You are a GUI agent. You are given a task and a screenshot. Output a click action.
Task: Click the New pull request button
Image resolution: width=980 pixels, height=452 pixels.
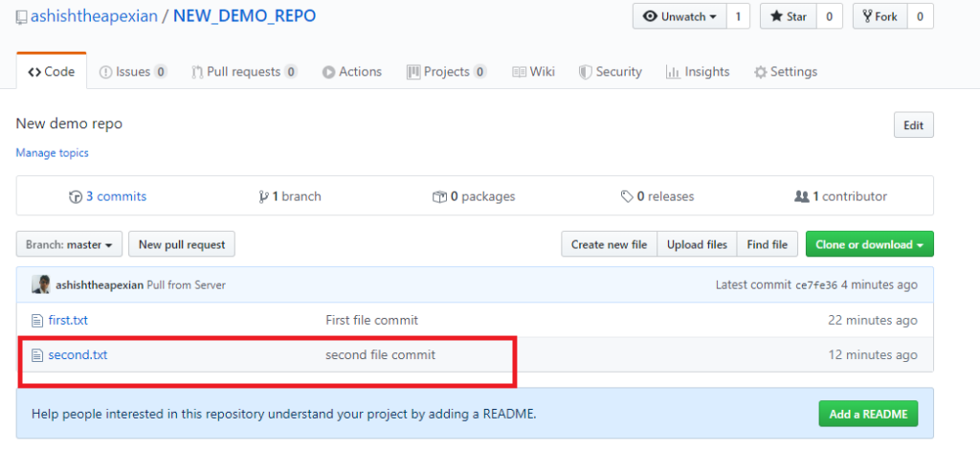(x=182, y=245)
